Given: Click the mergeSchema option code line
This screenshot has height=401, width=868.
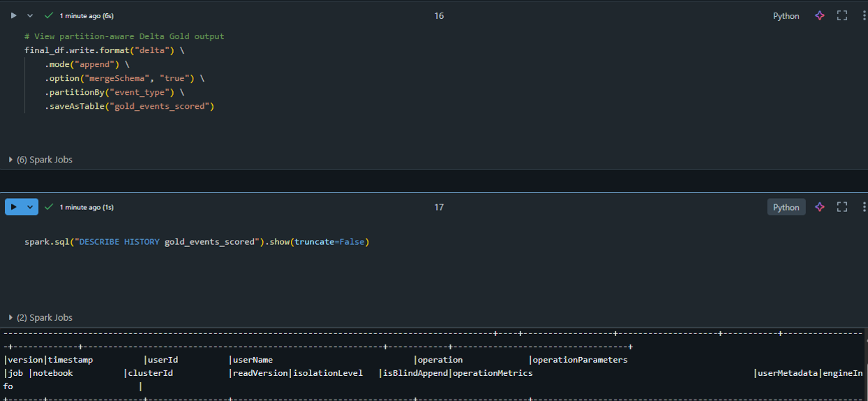Looking at the screenshot, I should (x=125, y=78).
